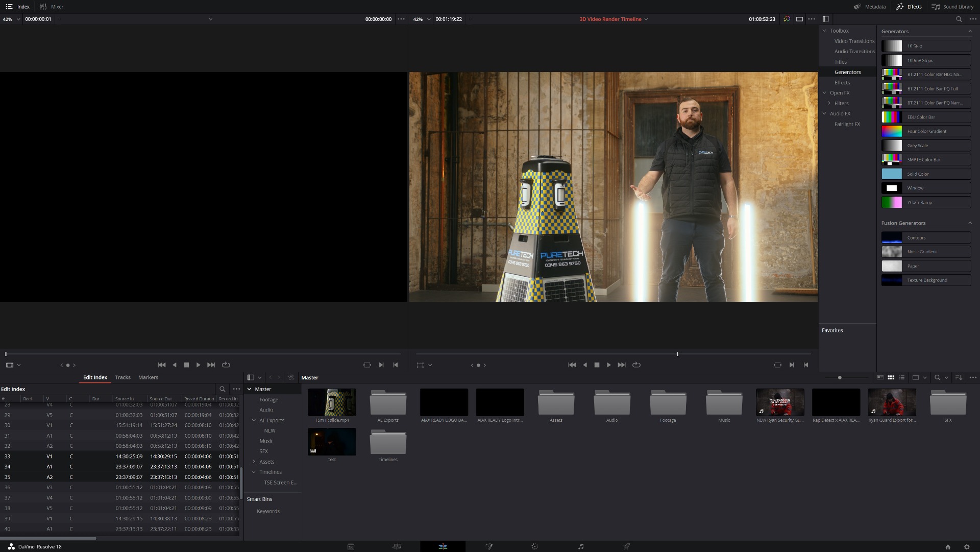Screen dimensions: 980x552
Task: Set Mark In on timeline viewer
Action: tap(792, 365)
